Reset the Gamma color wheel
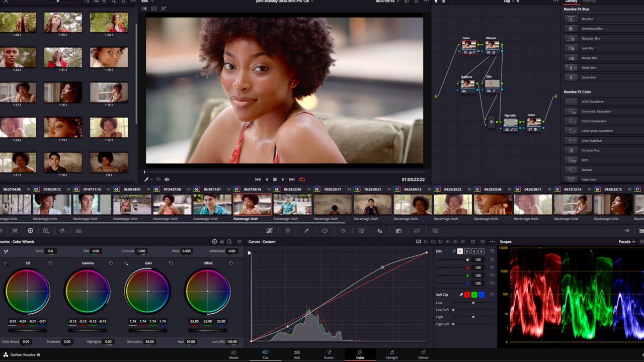 coord(111,263)
